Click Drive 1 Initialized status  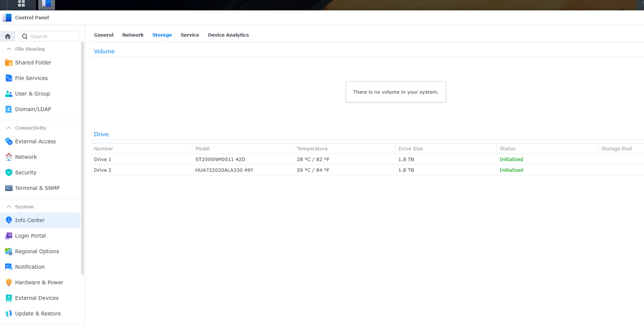pos(511,159)
